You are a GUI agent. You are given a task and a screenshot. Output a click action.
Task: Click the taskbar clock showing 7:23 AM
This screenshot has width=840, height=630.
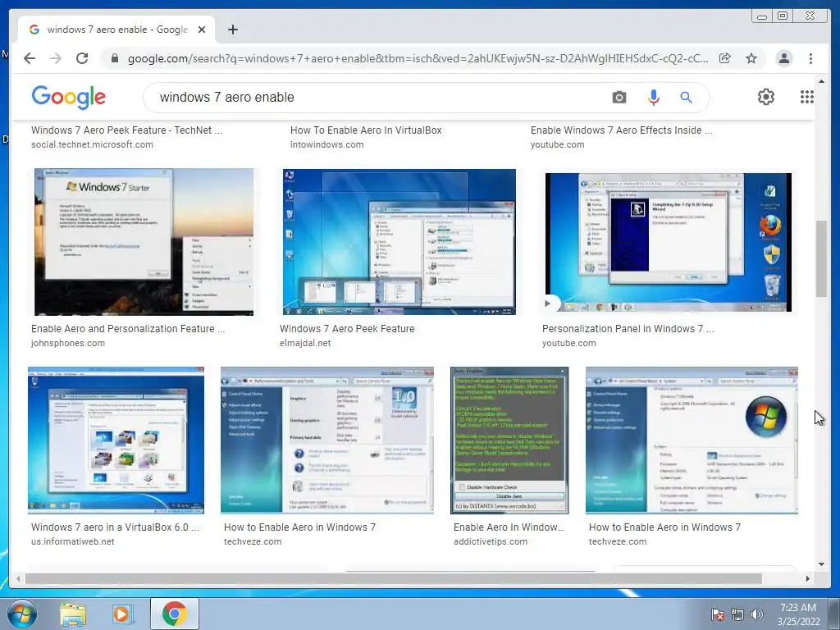(798, 614)
